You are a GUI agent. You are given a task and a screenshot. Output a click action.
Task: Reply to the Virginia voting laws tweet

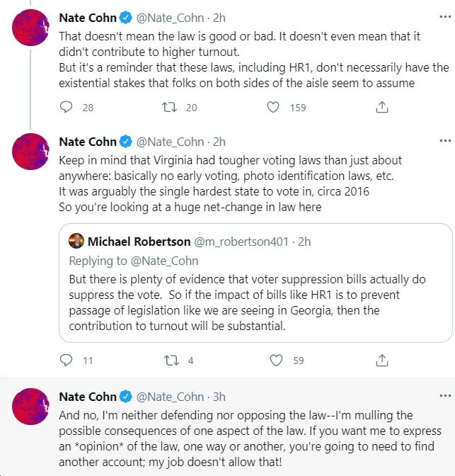click(x=66, y=361)
